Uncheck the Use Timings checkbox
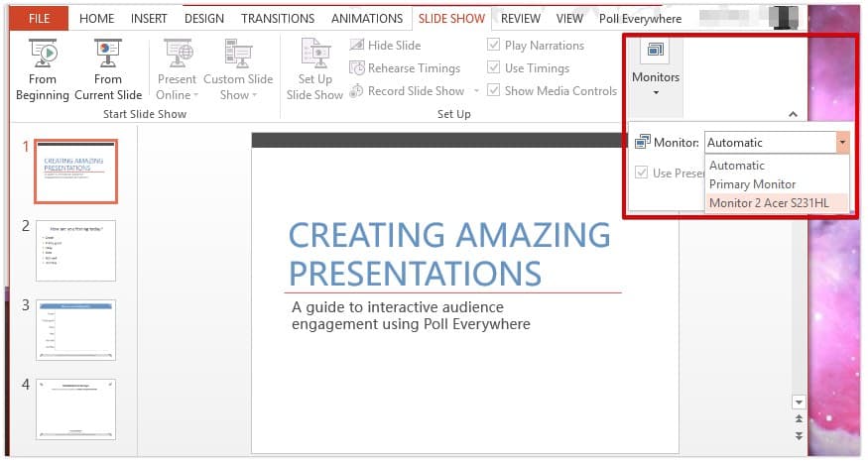 click(x=494, y=68)
